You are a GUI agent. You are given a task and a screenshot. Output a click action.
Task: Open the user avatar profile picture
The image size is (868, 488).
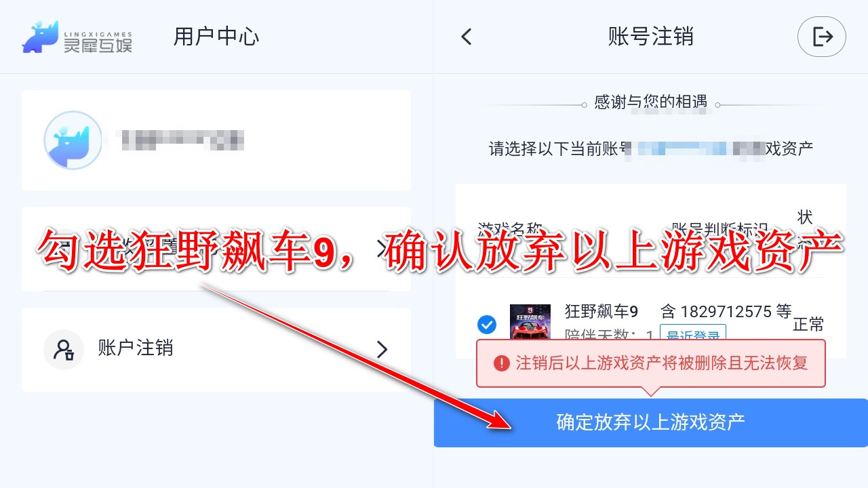[x=73, y=140]
